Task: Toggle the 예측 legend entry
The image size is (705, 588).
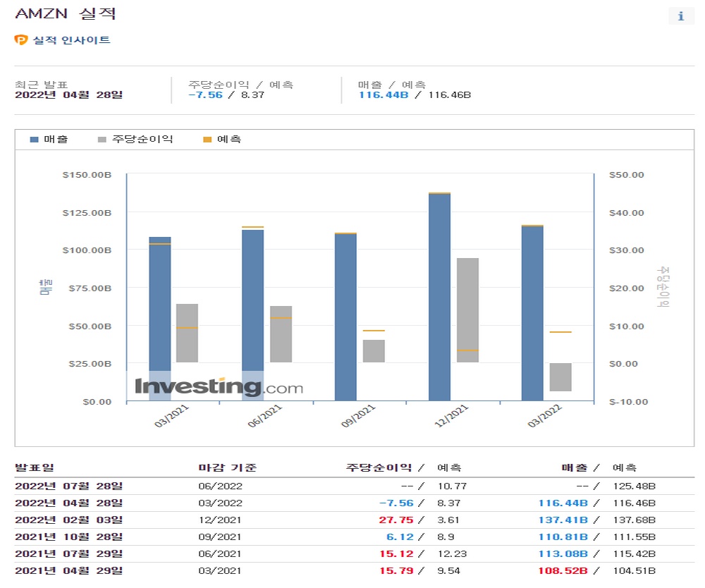Action: coord(222,140)
